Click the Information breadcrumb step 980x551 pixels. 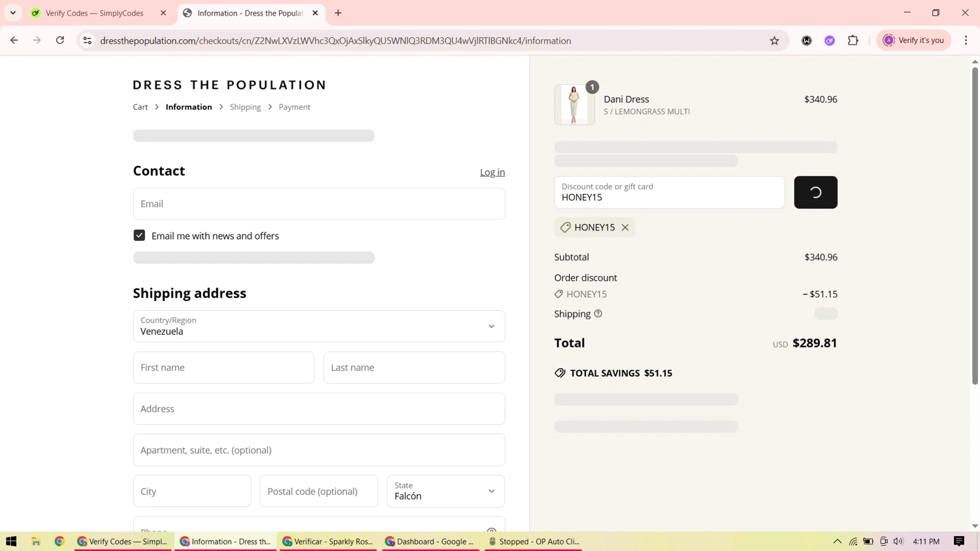(189, 107)
